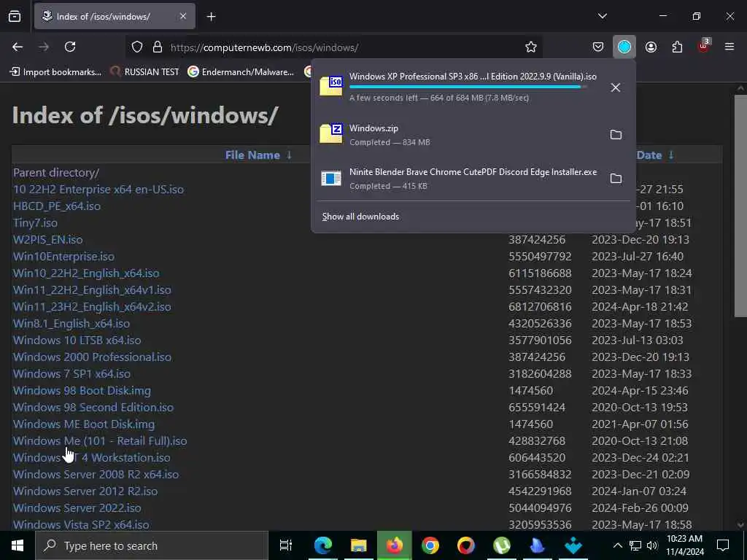Download Windows Server 2008 R2 x64.iso
The image size is (747, 560).
click(96, 474)
